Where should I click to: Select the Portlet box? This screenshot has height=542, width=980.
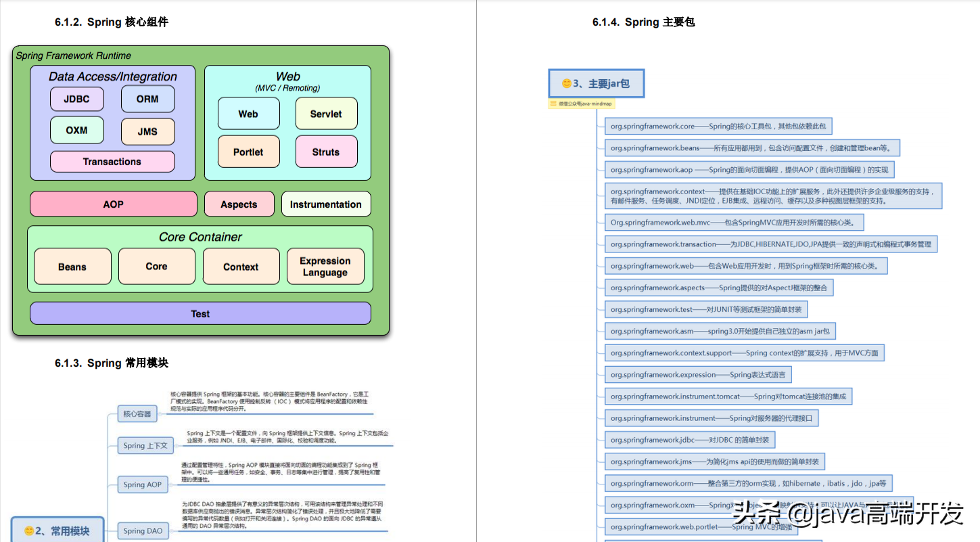(x=248, y=152)
